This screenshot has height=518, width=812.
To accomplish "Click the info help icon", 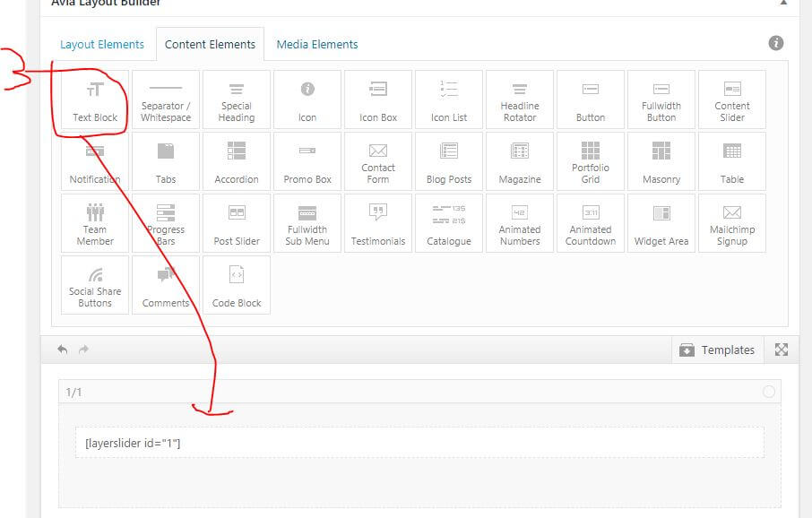I will (x=776, y=43).
